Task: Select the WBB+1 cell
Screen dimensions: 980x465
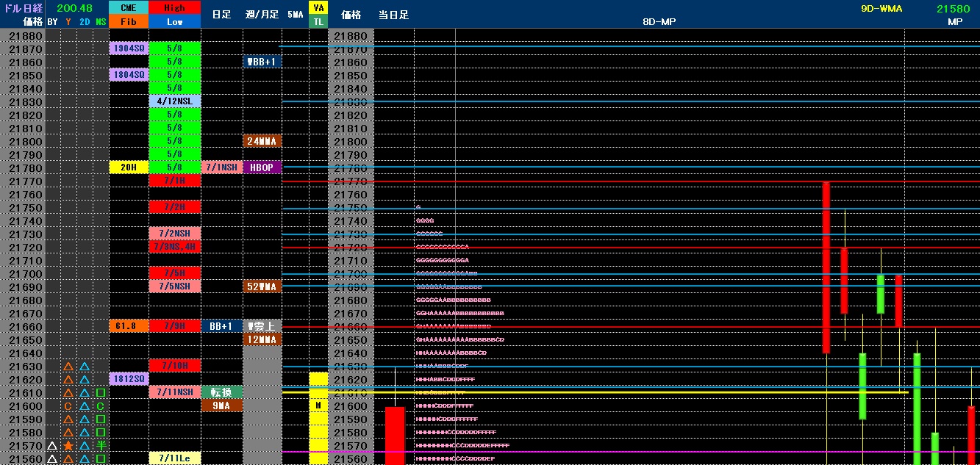Action: pyautogui.click(x=262, y=62)
